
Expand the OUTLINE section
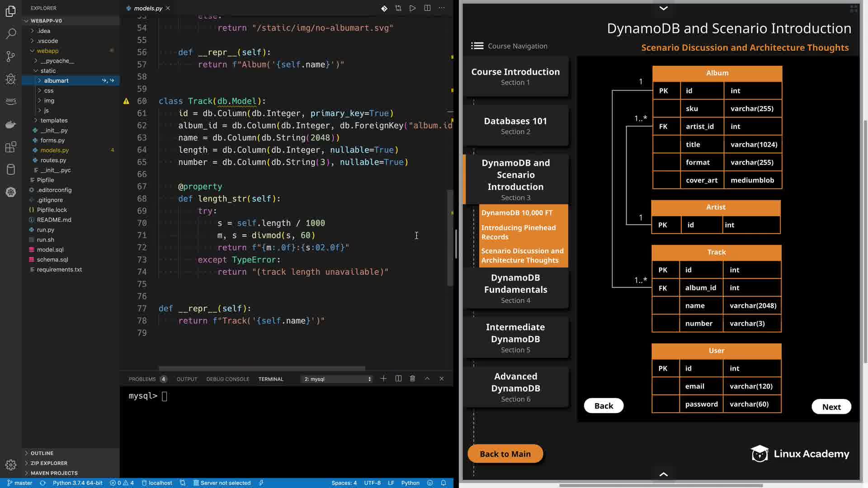pos(42,453)
